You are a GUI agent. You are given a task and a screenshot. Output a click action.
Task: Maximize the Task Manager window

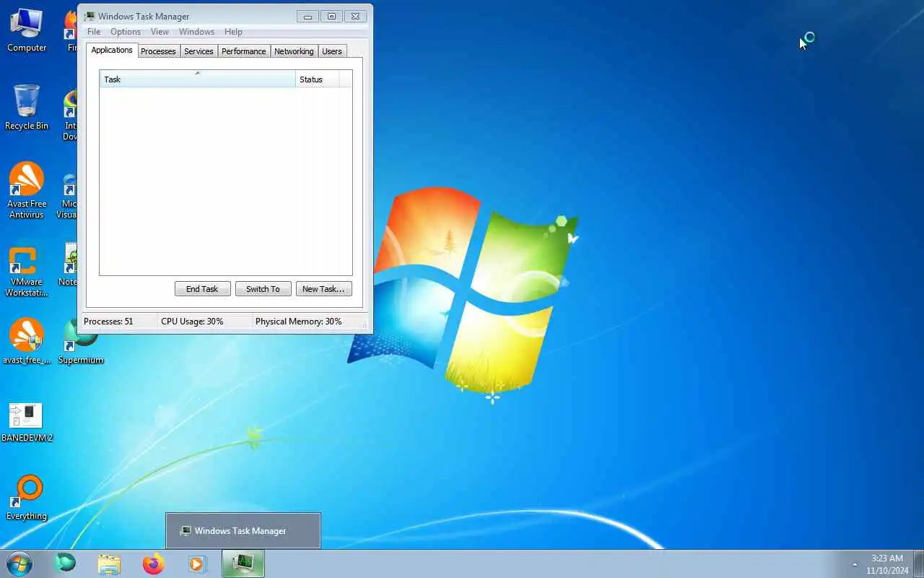point(331,16)
